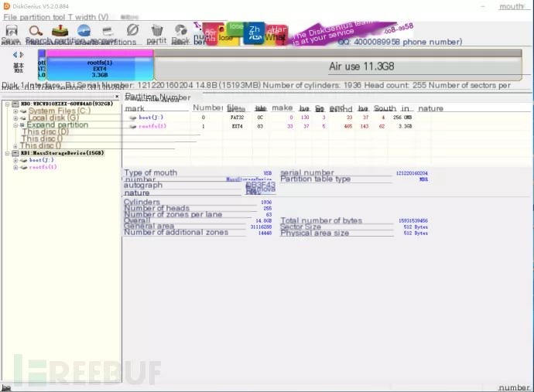
Task: Click the HD0 hard disk icon
Action: click(x=15, y=104)
